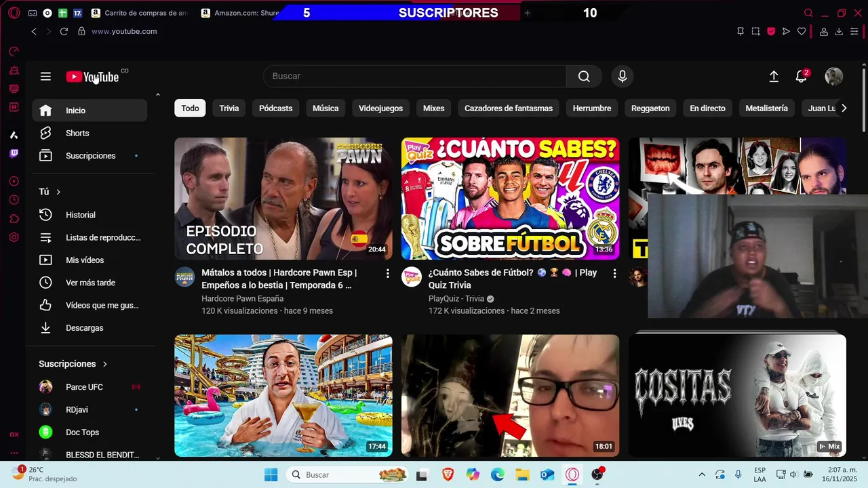868x488 pixels.
Task: Go to Inicio in the sidebar
Action: 90,110
